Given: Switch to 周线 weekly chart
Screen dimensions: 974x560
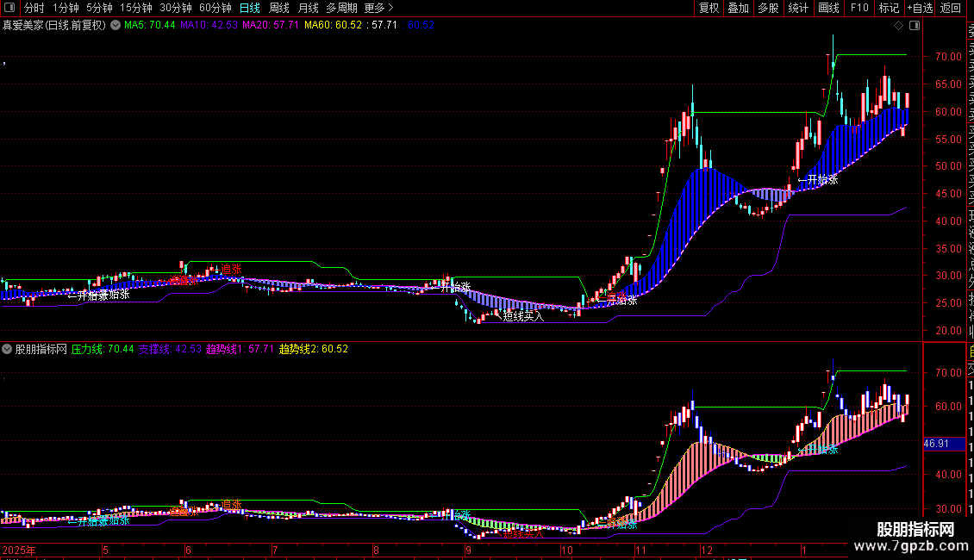Looking at the screenshot, I should click(279, 8).
